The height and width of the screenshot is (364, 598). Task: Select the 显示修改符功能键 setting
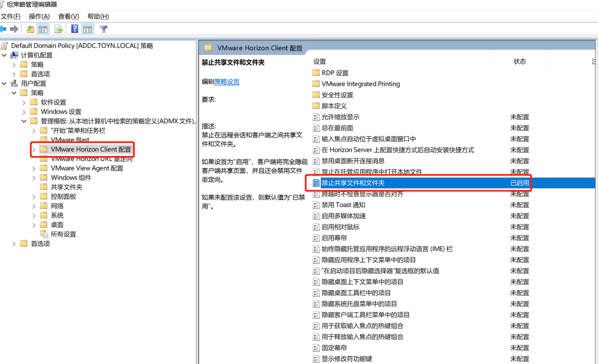coord(347,359)
